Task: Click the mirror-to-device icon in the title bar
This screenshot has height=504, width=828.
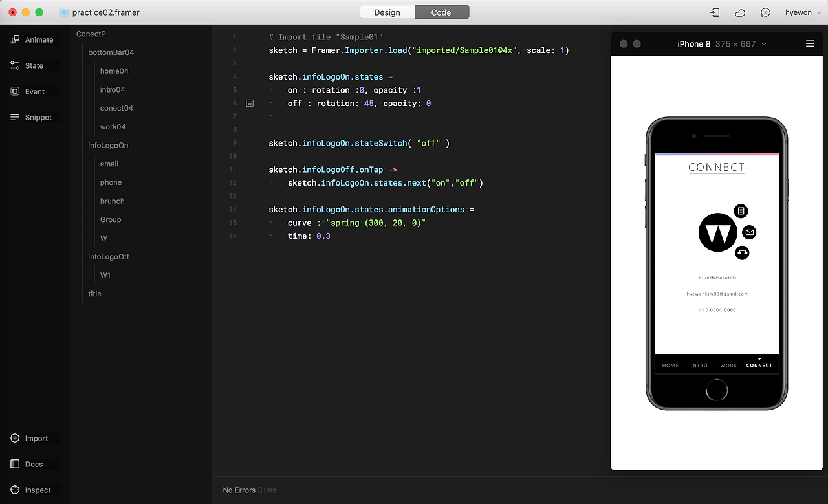Action: [x=715, y=12]
